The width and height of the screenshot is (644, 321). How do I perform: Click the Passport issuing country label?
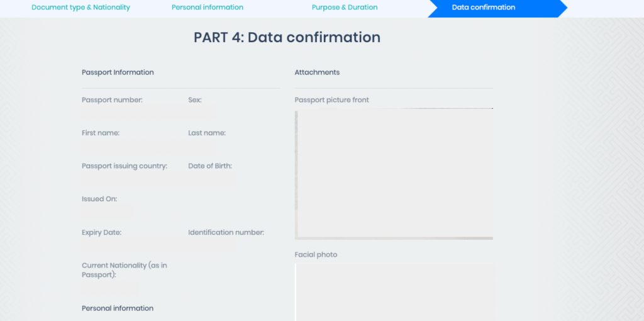[125, 166]
